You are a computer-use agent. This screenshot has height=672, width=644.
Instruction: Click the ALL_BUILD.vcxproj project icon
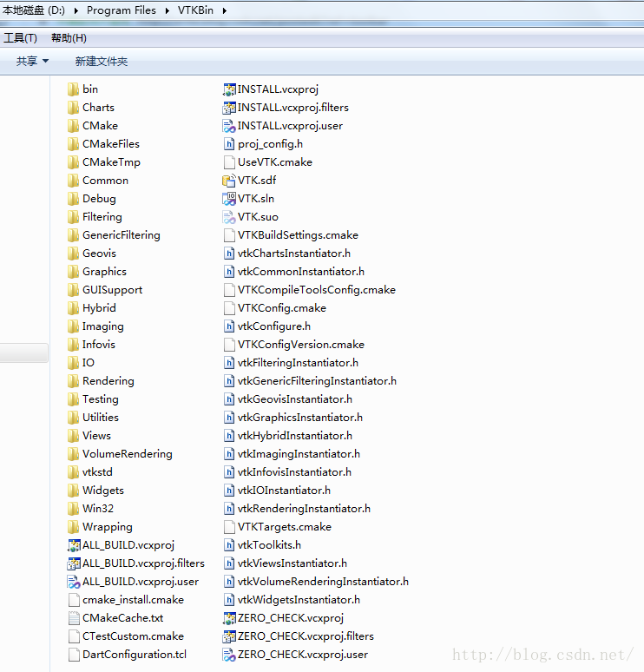point(74,545)
